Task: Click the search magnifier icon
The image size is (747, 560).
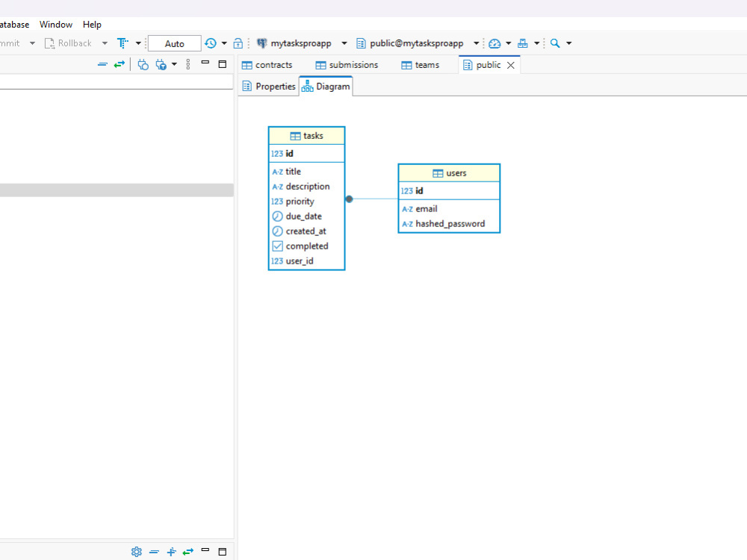Action: pyautogui.click(x=555, y=43)
